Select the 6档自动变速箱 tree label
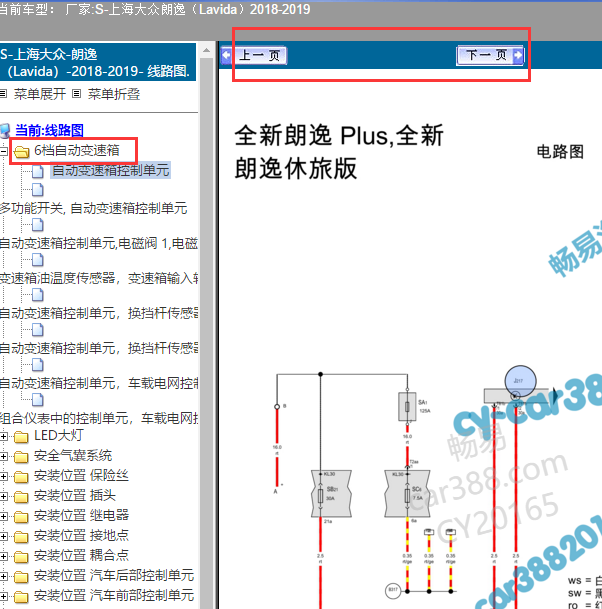 (x=77, y=150)
